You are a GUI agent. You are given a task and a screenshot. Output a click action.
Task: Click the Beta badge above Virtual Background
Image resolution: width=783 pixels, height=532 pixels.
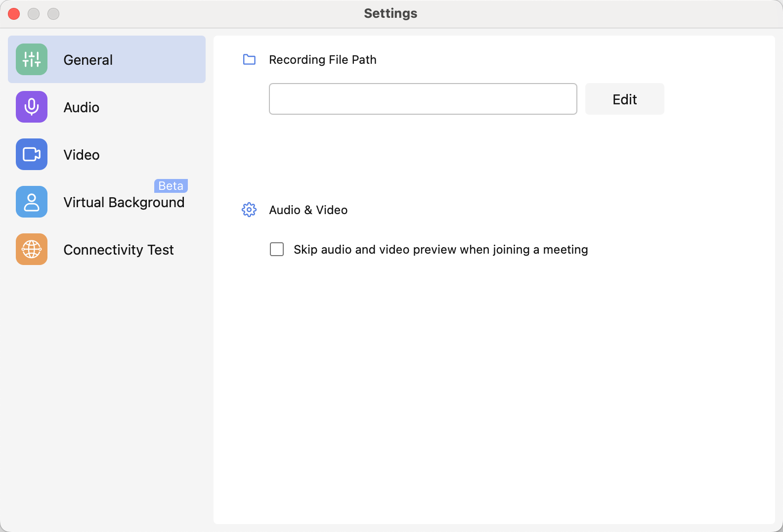[171, 186]
